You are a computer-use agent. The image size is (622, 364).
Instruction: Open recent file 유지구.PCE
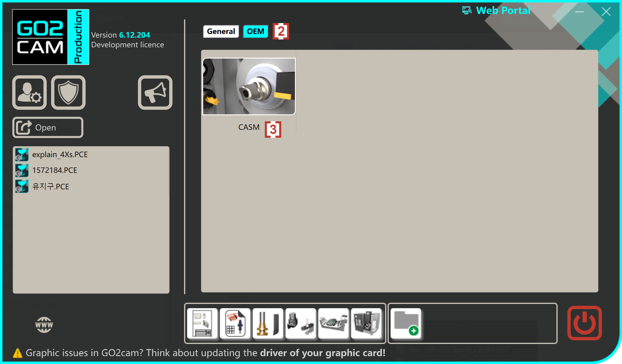[x=51, y=187]
